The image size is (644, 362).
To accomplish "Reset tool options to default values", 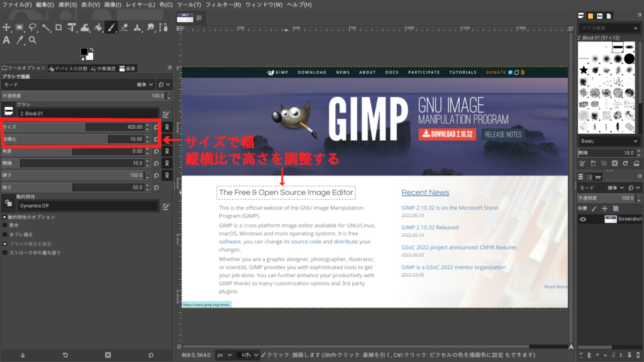I will (151, 355).
